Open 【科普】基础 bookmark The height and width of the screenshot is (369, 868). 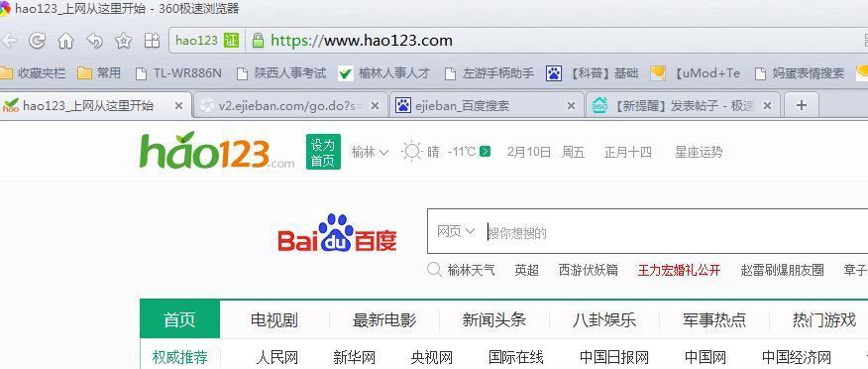592,73
